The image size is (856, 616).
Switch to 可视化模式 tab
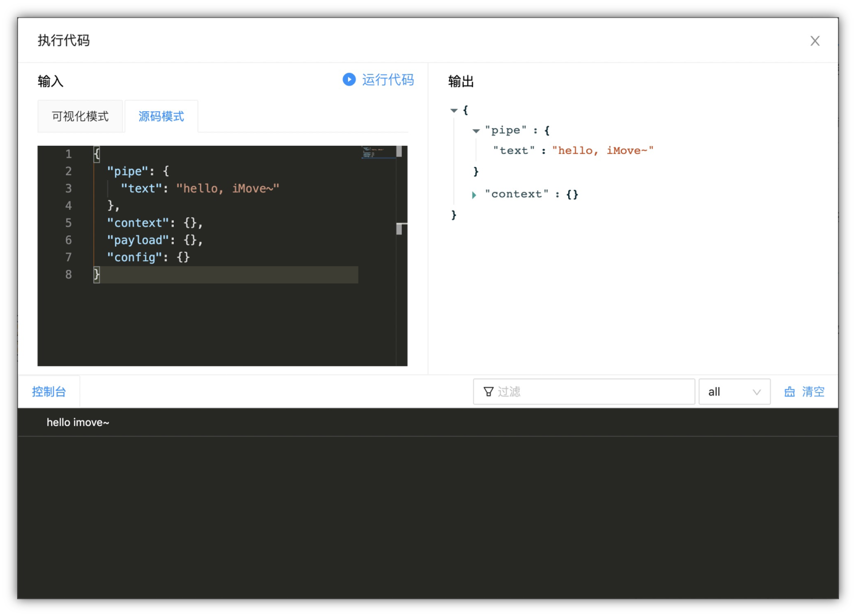(80, 116)
